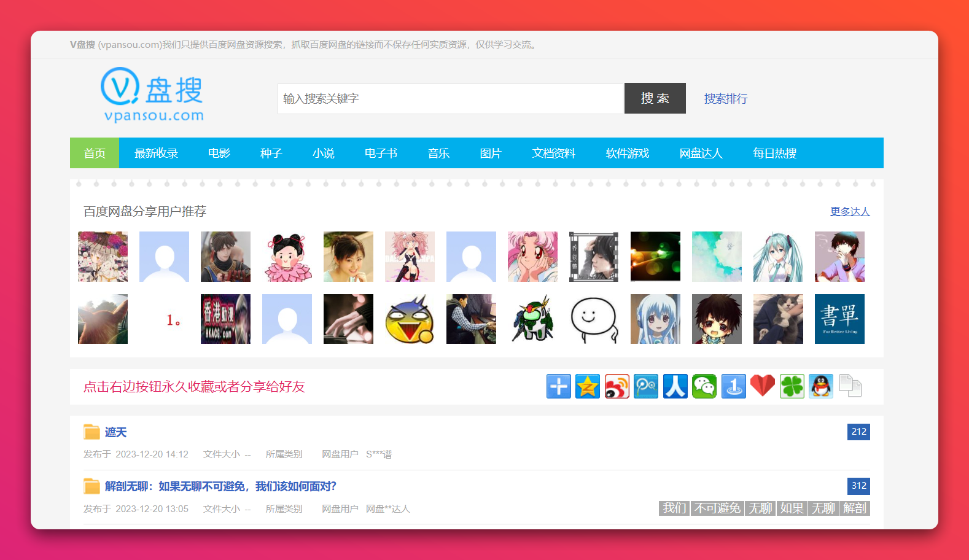The width and height of the screenshot is (969, 560).
Task: Open the 搜索排行 link
Action: (725, 99)
